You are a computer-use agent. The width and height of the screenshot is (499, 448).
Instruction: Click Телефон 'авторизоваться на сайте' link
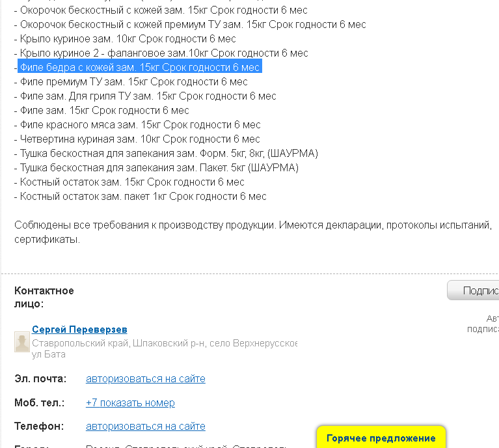[x=146, y=427]
